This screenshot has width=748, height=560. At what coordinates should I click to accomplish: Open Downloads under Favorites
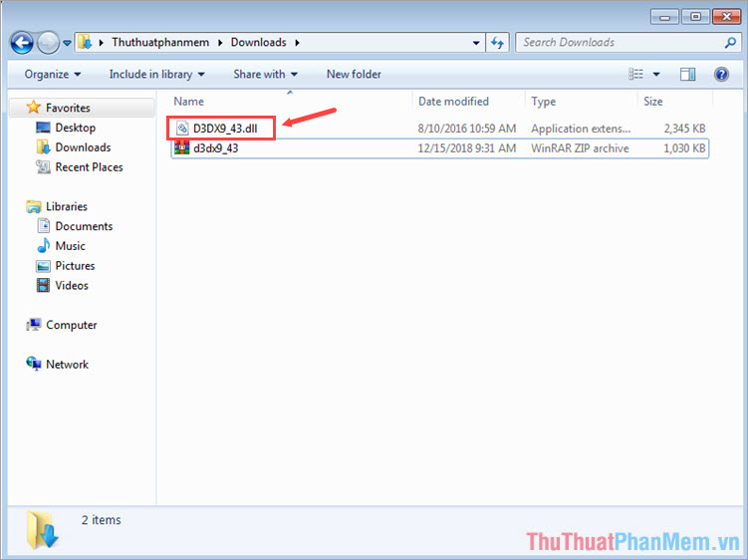[83, 147]
